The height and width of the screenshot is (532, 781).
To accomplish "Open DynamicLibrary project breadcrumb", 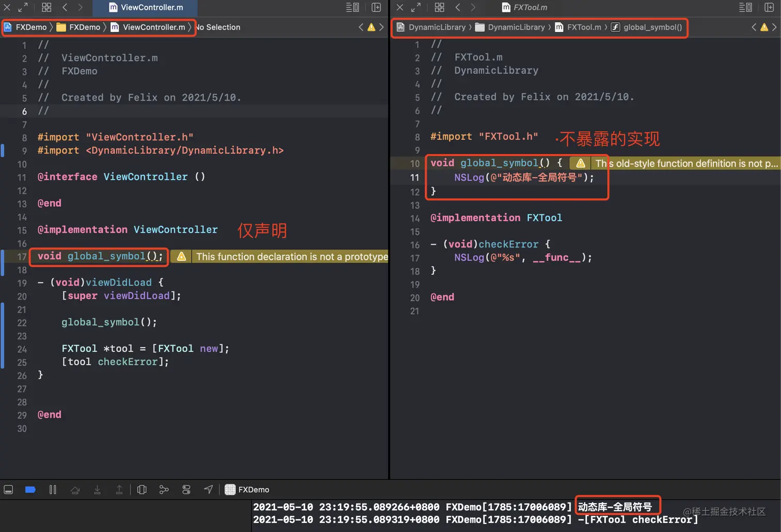I will (431, 27).
